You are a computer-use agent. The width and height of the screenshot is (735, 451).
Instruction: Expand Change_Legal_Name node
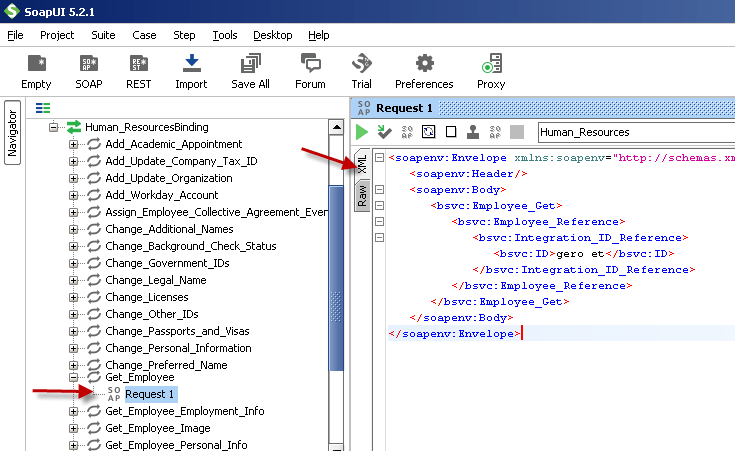[74, 280]
